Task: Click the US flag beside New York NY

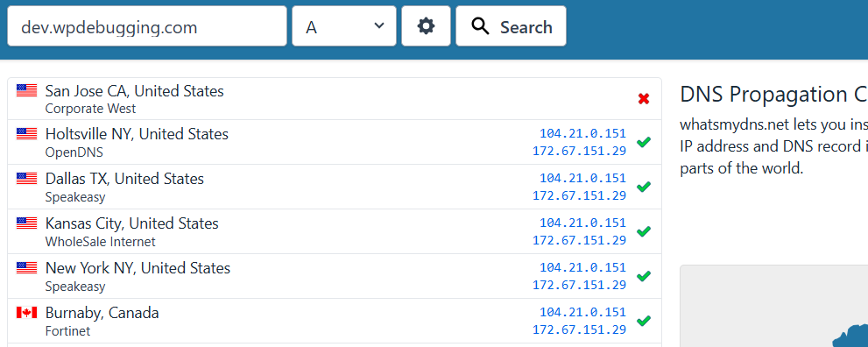Action: coord(26,268)
